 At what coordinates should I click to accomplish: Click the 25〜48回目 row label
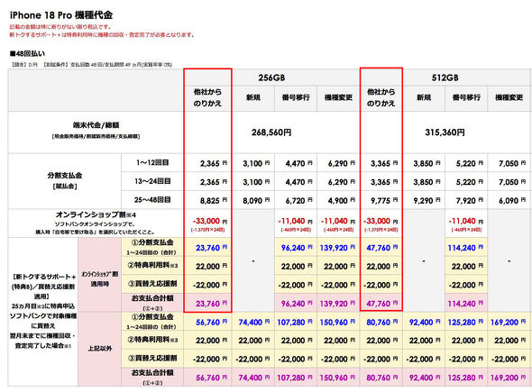[x=152, y=200]
